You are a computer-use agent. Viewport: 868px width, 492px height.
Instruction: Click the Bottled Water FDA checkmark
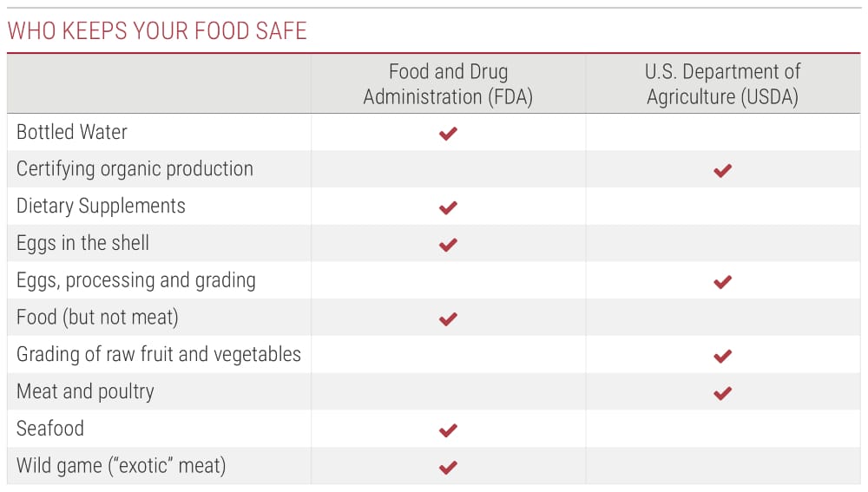[448, 134]
